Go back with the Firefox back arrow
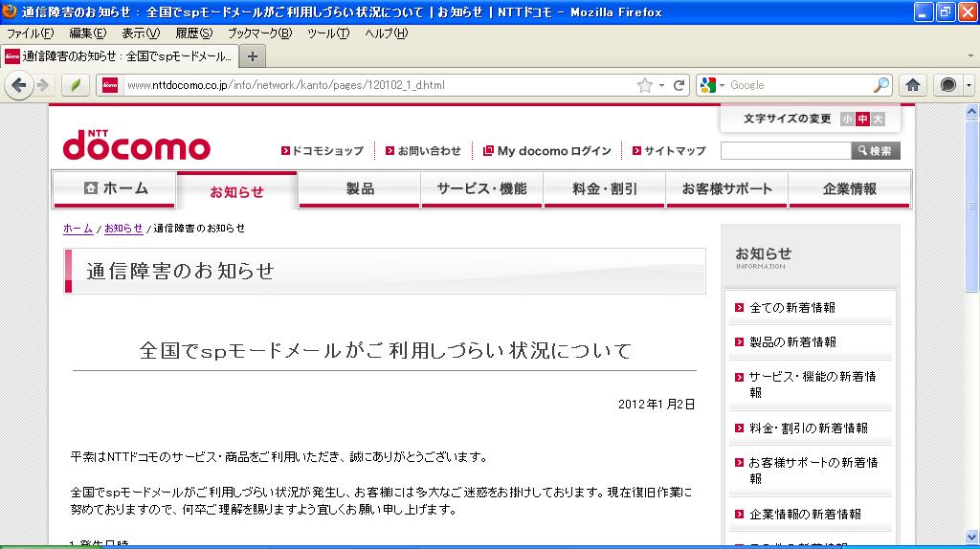Viewport: 980px width, 549px height. click(x=19, y=85)
